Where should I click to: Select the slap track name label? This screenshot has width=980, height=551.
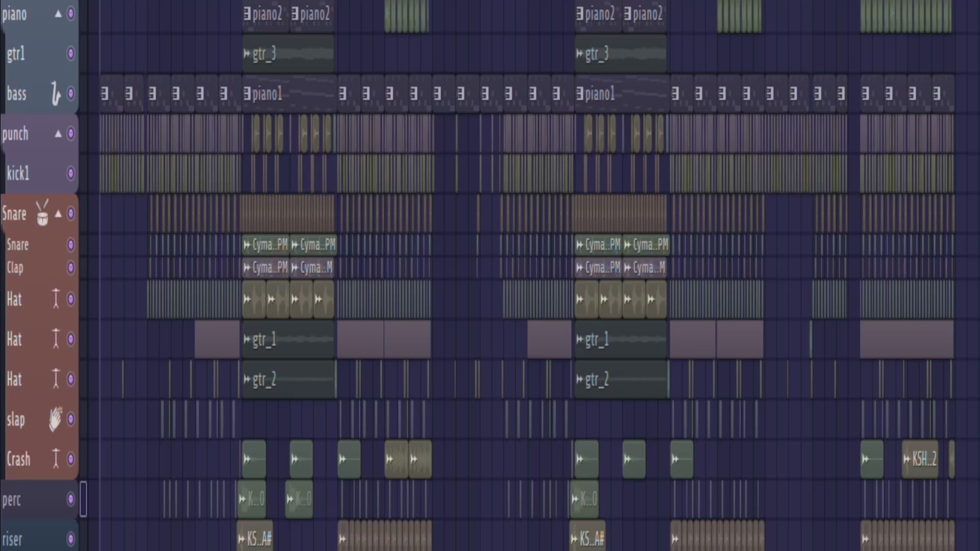pyautogui.click(x=16, y=419)
